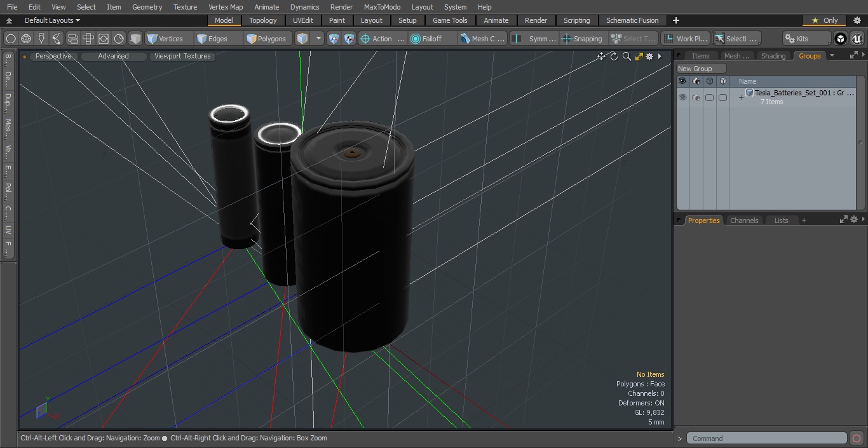This screenshot has height=448, width=868.
Task: Switch to the Shading tab
Action: click(x=773, y=56)
